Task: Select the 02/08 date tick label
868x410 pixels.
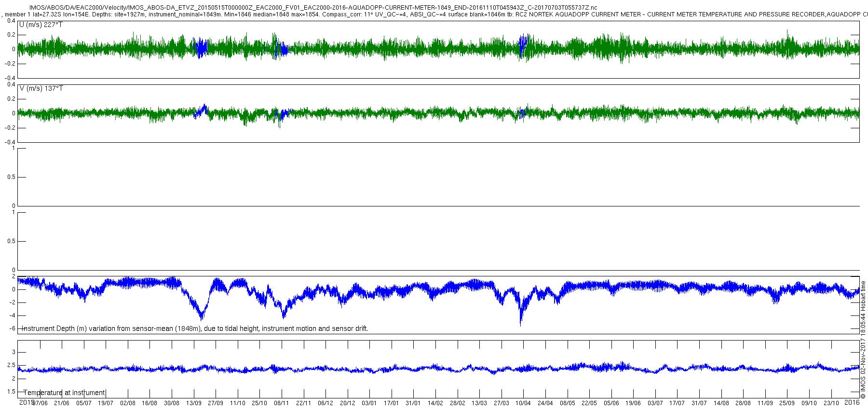Action: (x=128, y=403)
